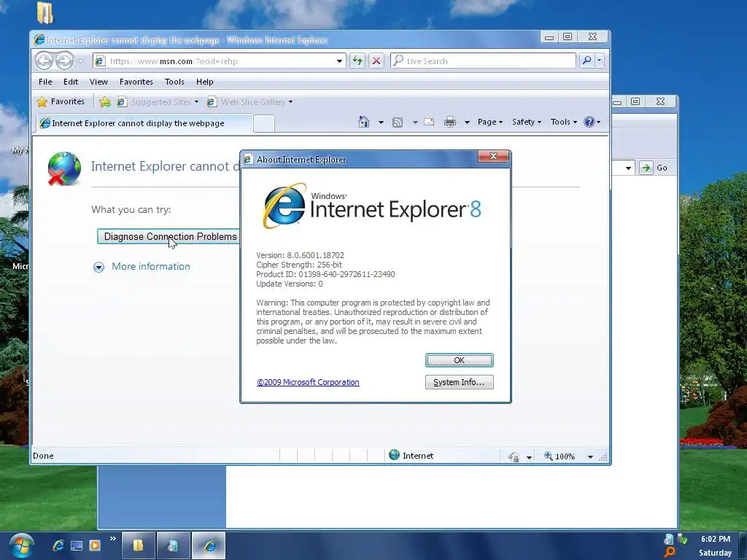The image size is (747, 560).
Task: Click the System Info button
Action: (460, 382)
